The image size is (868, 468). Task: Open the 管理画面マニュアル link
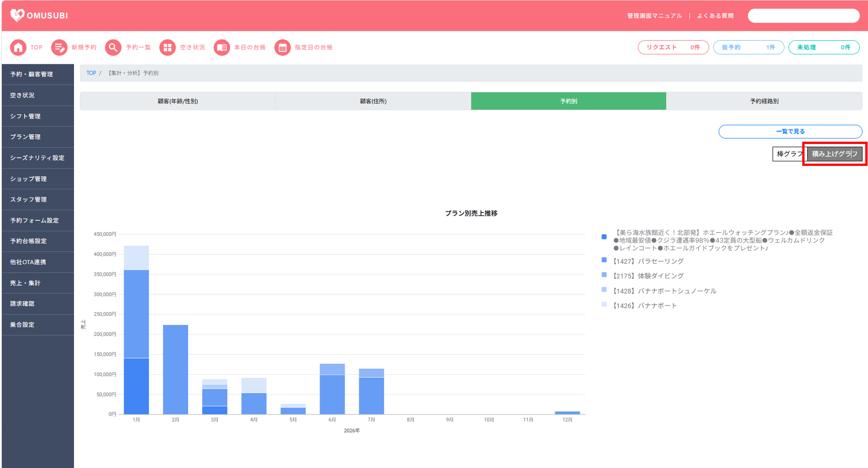click(x=654, y=16)
